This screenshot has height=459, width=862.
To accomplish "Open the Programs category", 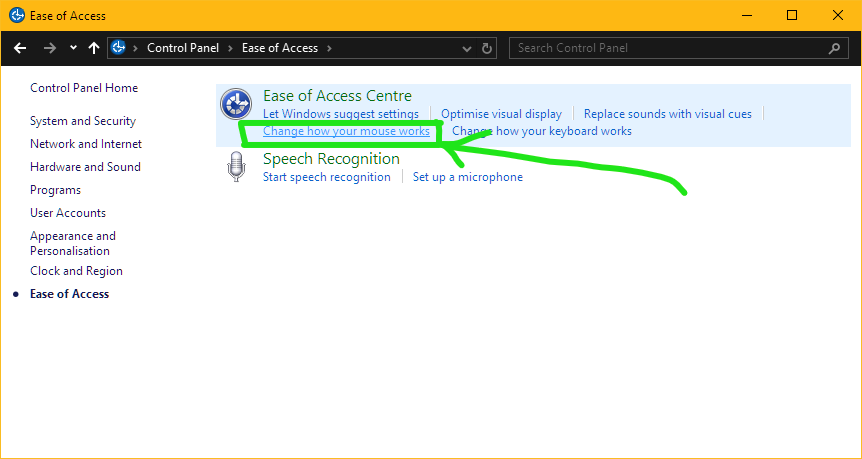I will point(56,190).
